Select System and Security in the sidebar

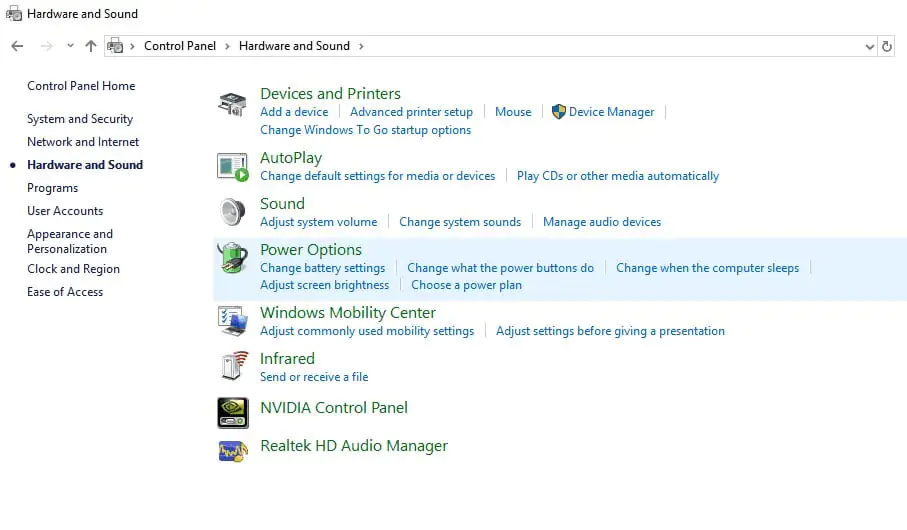(80, 119)
